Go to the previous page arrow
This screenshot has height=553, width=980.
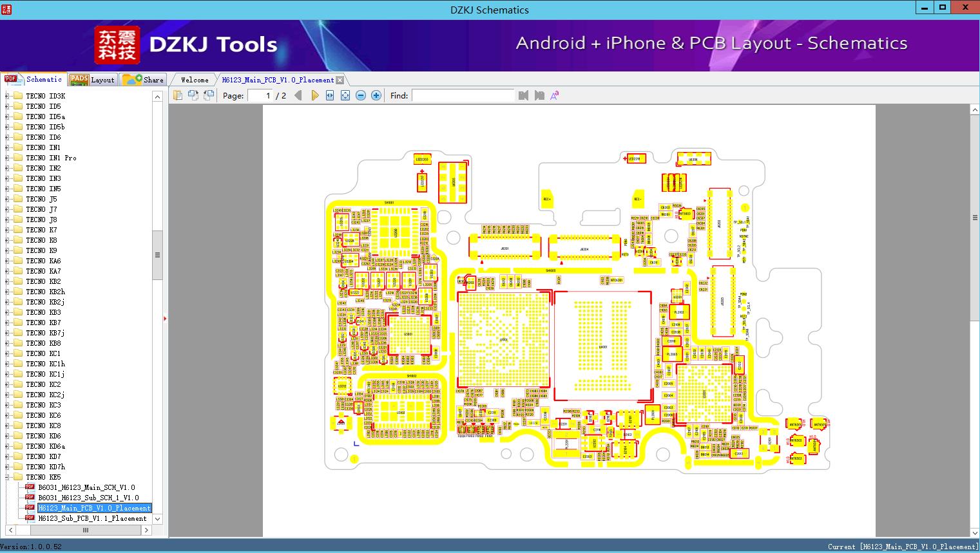(x=298, y=95)
